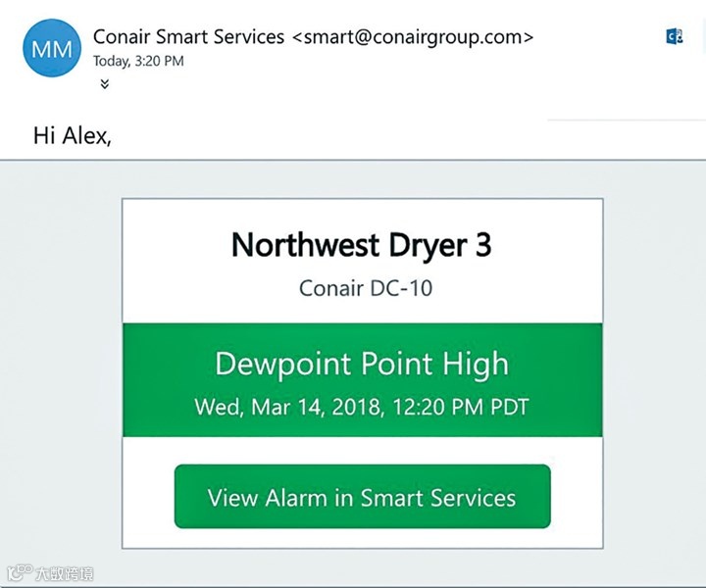This screenshot has width=706, height=588.
Task: Click the Hi Alex greeting text
Action: click(x=72, y=135)
